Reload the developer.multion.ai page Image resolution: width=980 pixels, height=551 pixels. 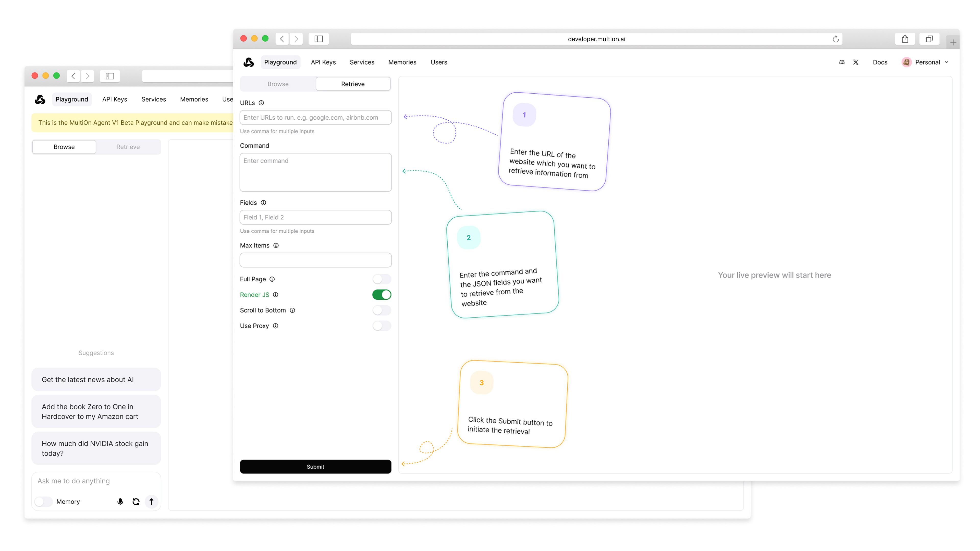(x=836, y=39)
